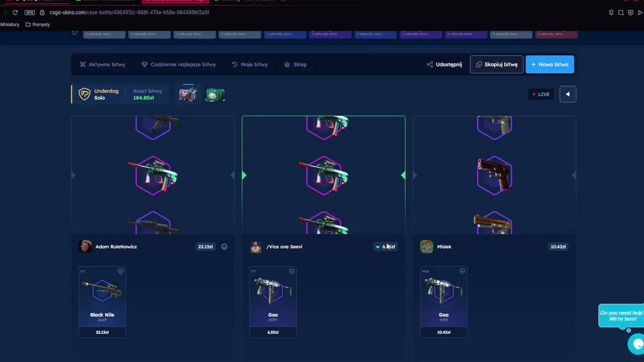Image resolution: width=644 pixels, height=362 pixels.
Task: Click the share icon beside Udostępnij
Action: pyautogui.click(x=430, y=64)
